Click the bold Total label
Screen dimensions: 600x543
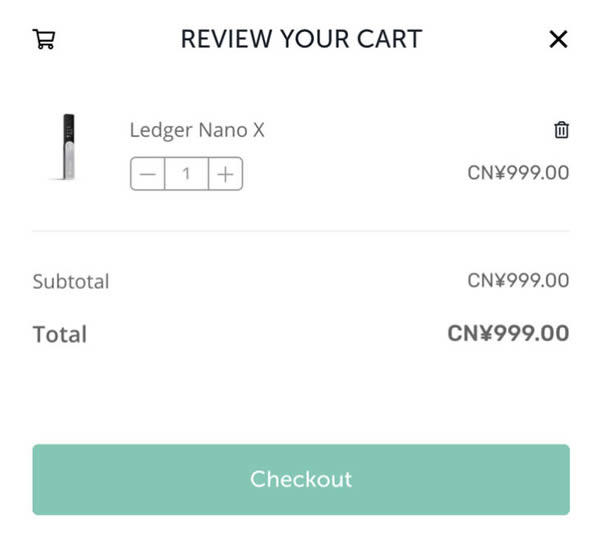60,334
